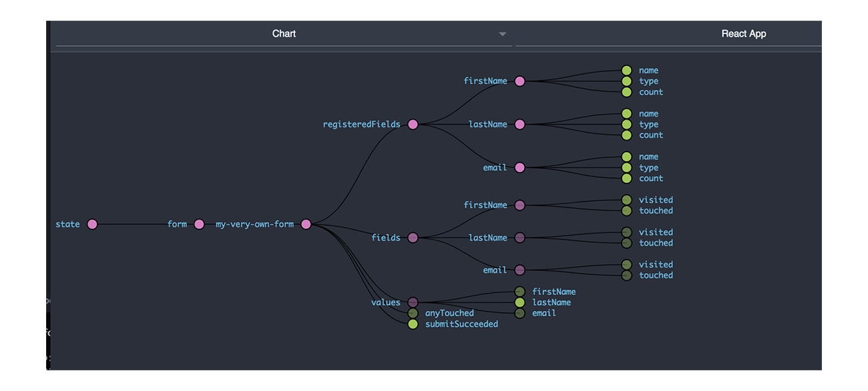Collapse email under registeredFields
The height and width of the screenshot is (391, 868).
coord(519,167)
